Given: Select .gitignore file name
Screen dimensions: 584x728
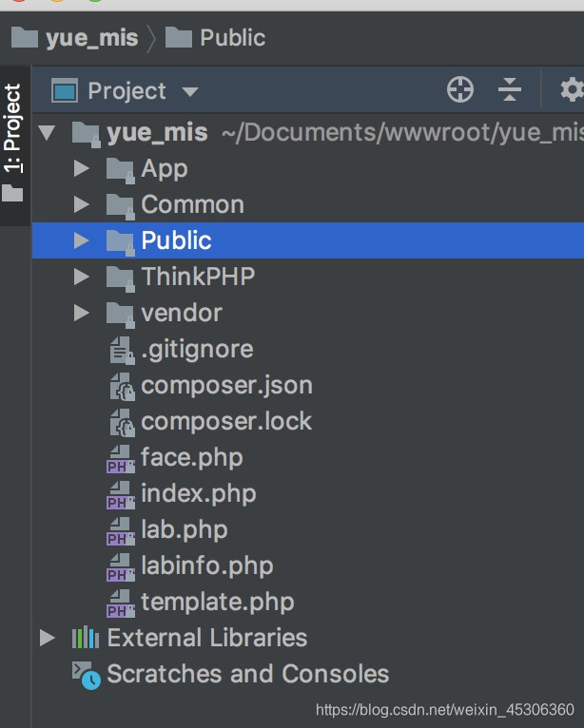Looking at the screenshot, I should click(198, 350).
